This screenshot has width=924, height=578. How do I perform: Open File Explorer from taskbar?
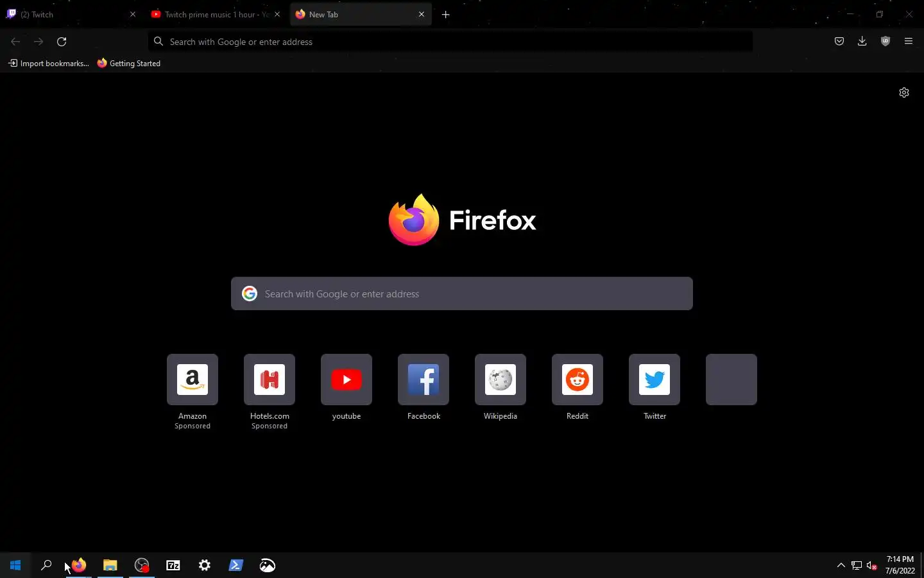[110, 565]
